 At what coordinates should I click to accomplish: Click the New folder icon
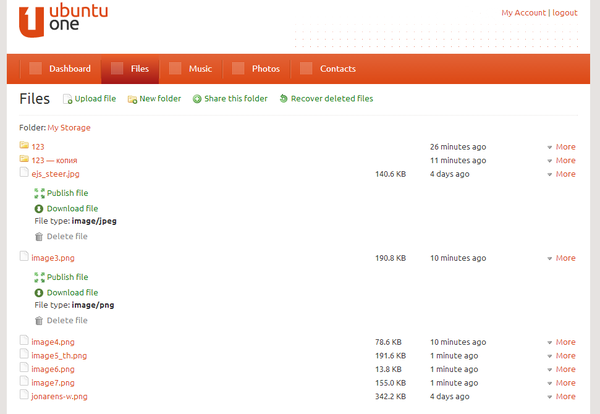pyautogui.click(x=132, y=99)
